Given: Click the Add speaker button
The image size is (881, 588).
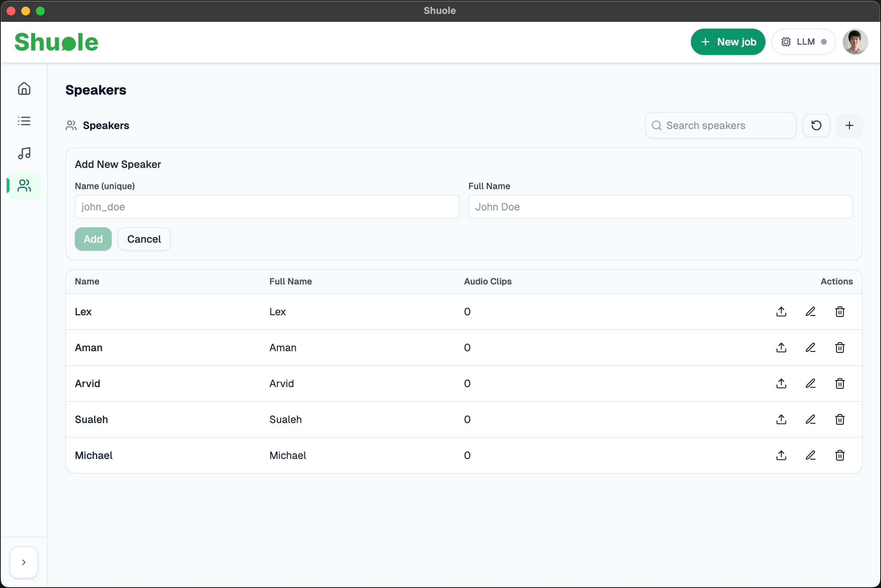Looking at the screenshot, I should point(93,239).
